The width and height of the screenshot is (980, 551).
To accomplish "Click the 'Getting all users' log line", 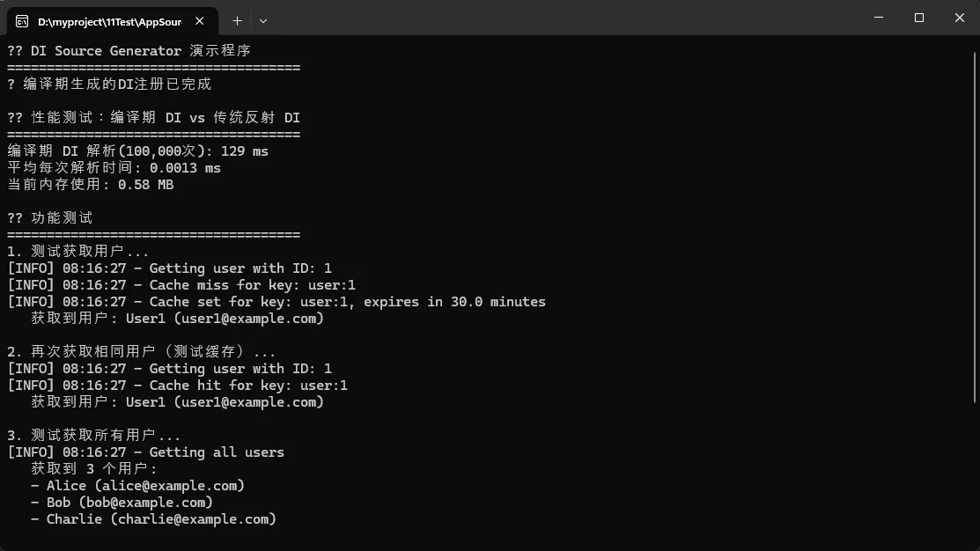I will point(217,452).
